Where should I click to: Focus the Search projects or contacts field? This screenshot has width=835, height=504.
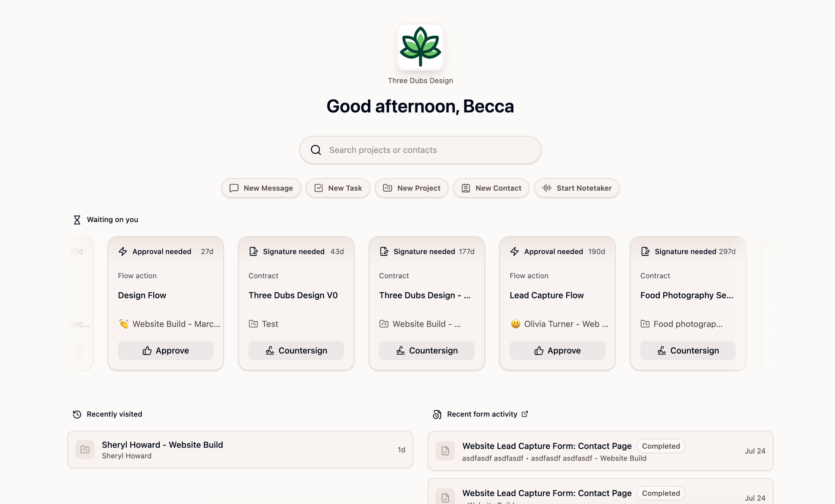click(420, 150)
